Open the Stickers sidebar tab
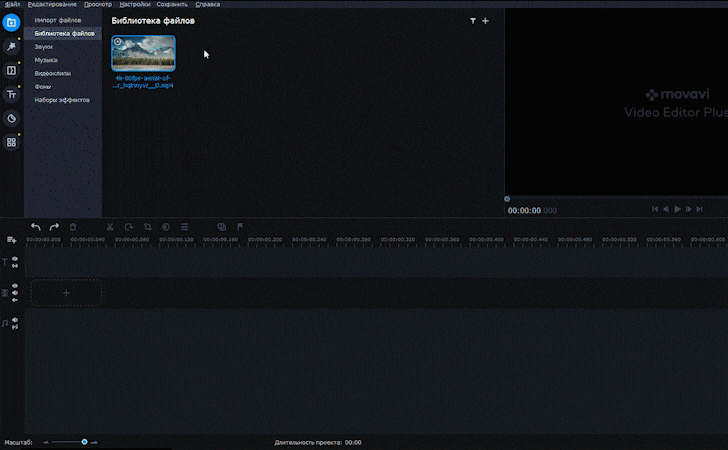Image resolution: width=728 pixels, height=450 pixels. click(11, 118)
